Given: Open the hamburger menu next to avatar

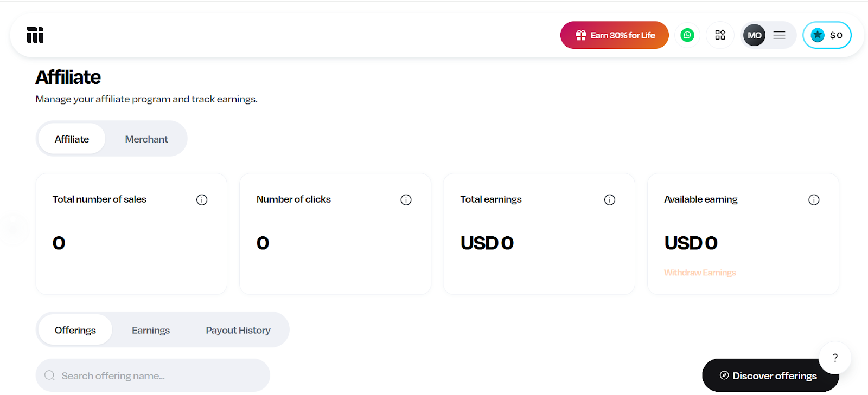Looking at the screenshot, I should coord(779,35).
